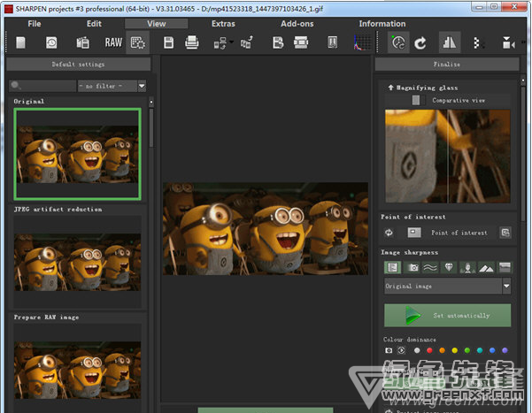Toggle the Comparative view checkbox
532x413 pixels.
tap(416, 100)
